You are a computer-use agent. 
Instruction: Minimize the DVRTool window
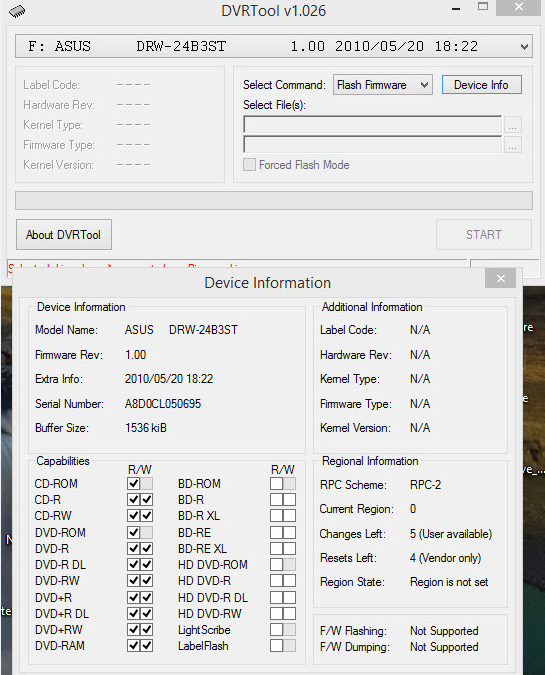(x=456, y=8)
